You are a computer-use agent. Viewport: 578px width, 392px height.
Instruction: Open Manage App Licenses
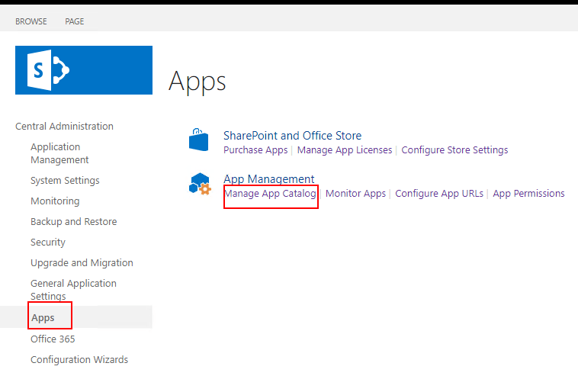(345, 150)
